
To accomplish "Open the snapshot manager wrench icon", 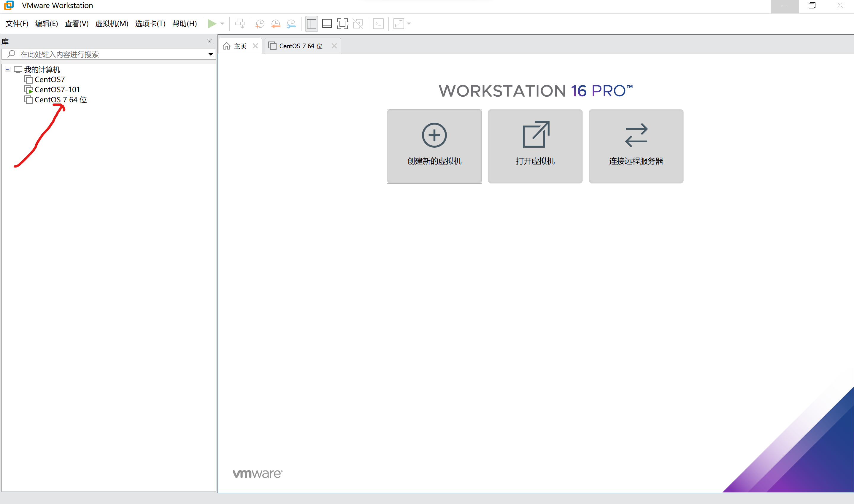I will pos(291,23).
